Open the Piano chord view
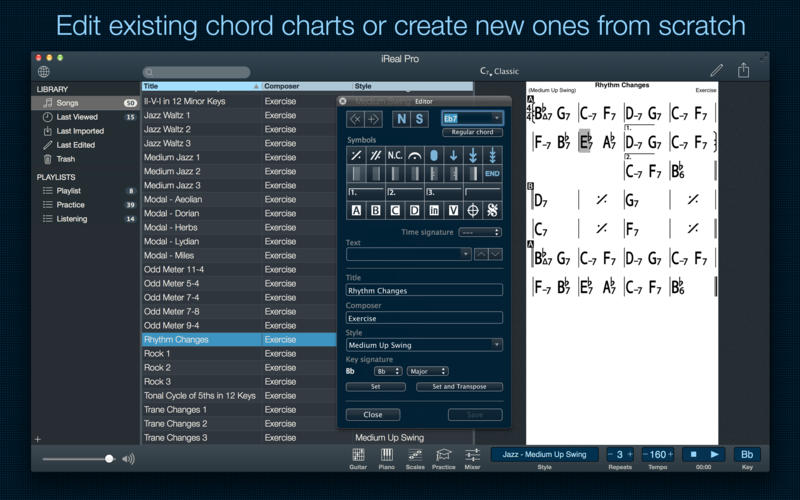Viewport: 800px width, 500px height. point(386,457)
